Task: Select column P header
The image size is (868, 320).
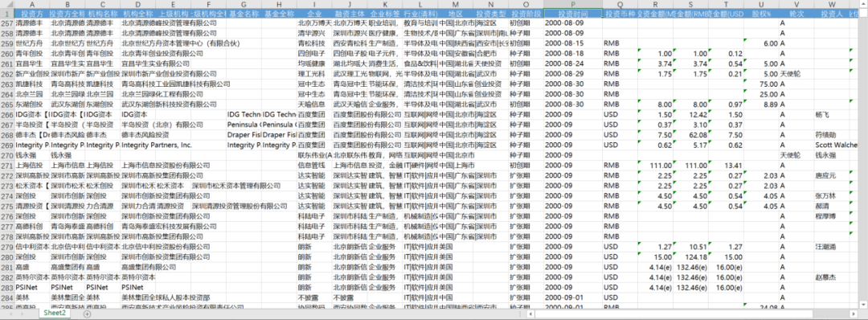Action: 572,4
